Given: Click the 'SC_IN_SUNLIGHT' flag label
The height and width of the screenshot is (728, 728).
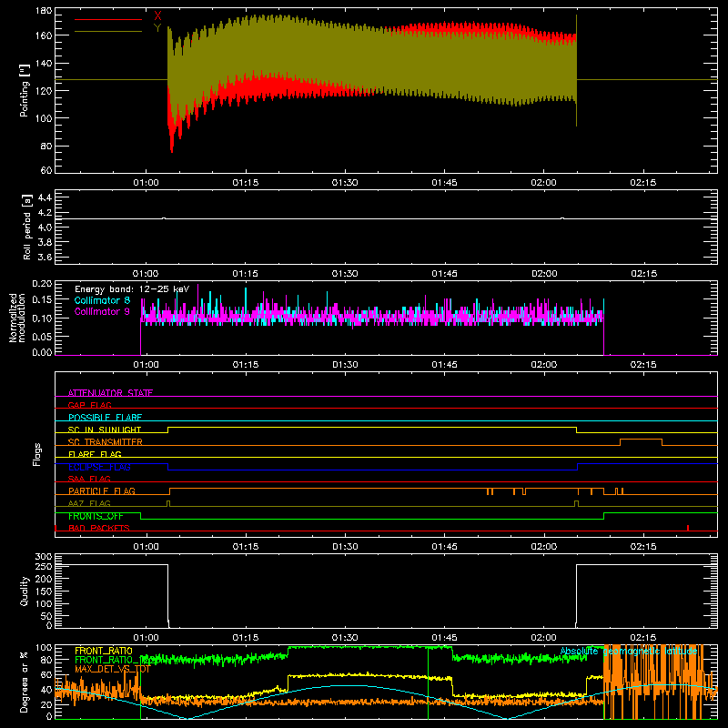Looking at the screenshot, I should tap(105, 430).
